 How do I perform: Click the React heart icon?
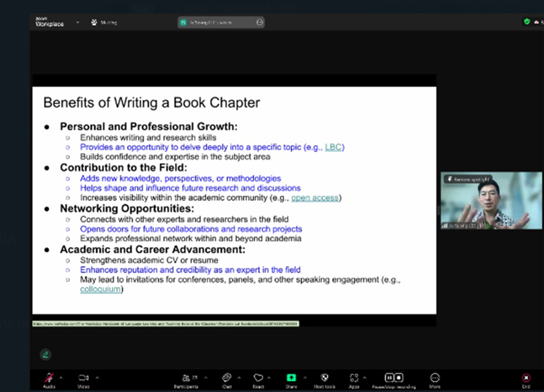258,378
